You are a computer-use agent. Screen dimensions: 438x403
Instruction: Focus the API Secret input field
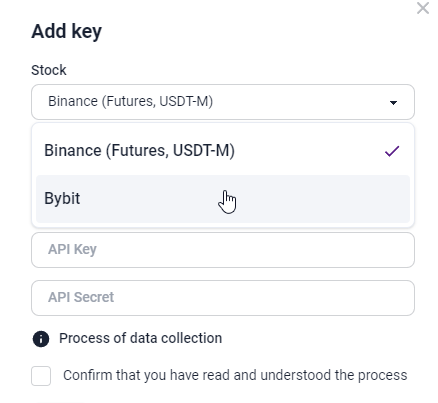[223, 298]
